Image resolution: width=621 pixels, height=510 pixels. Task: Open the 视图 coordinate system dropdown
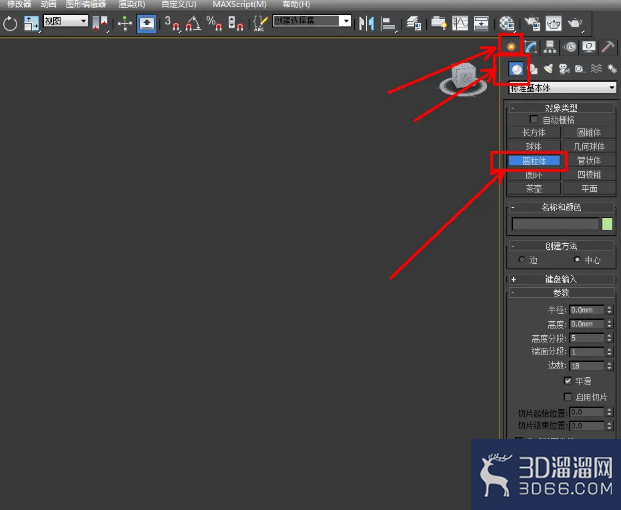tap(66, 21)
